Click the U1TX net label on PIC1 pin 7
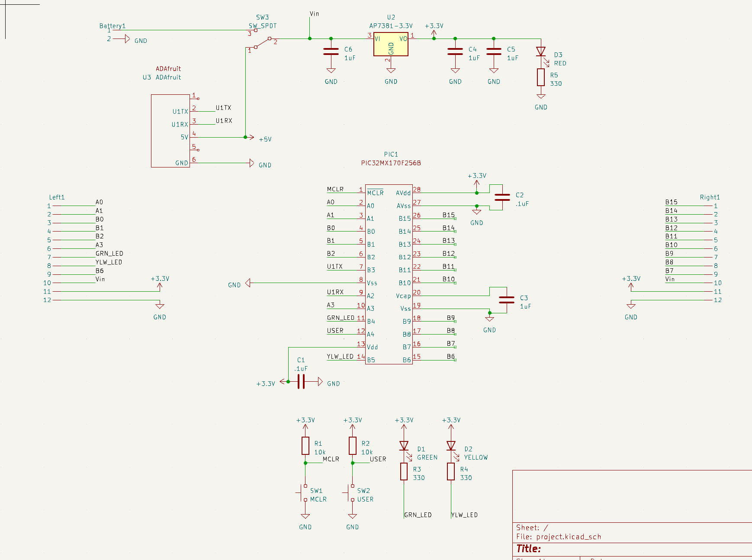The image size is (752, 560). 335,267
